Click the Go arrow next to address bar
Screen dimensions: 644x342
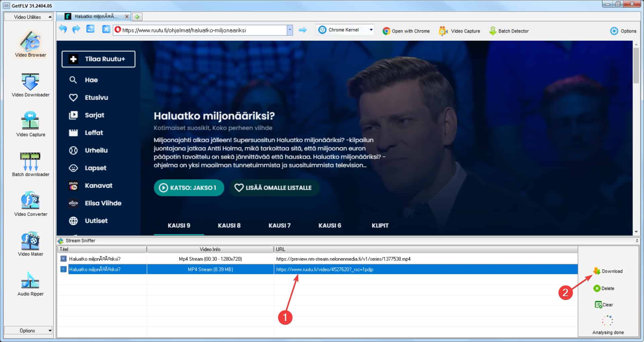click(303, 30)
